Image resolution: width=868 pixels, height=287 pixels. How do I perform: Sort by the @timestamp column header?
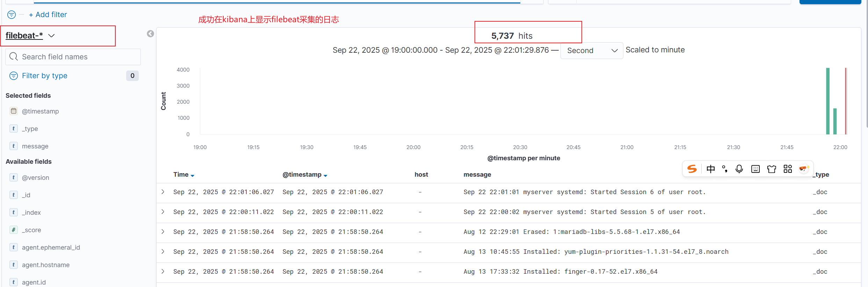tap(305, 175)
